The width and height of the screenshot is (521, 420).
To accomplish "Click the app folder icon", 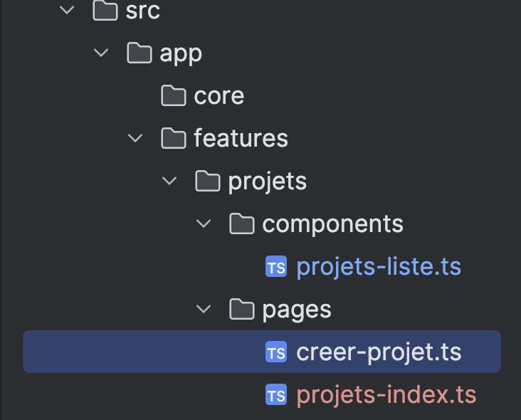I will (x=140, y=53).
